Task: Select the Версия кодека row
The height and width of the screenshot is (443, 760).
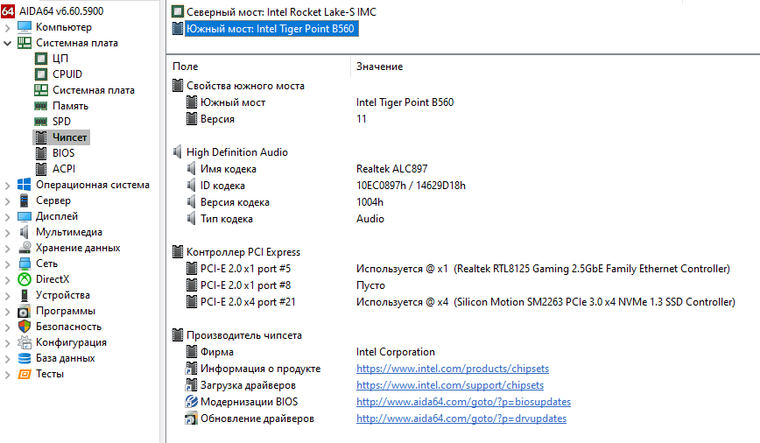Action: pos(235,202)
